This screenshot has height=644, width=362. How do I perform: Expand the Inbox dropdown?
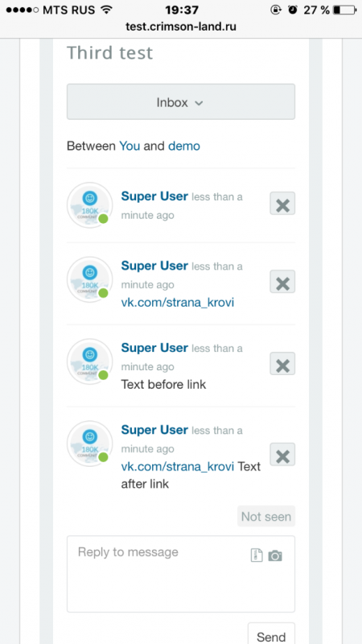(x=181, y=102)
